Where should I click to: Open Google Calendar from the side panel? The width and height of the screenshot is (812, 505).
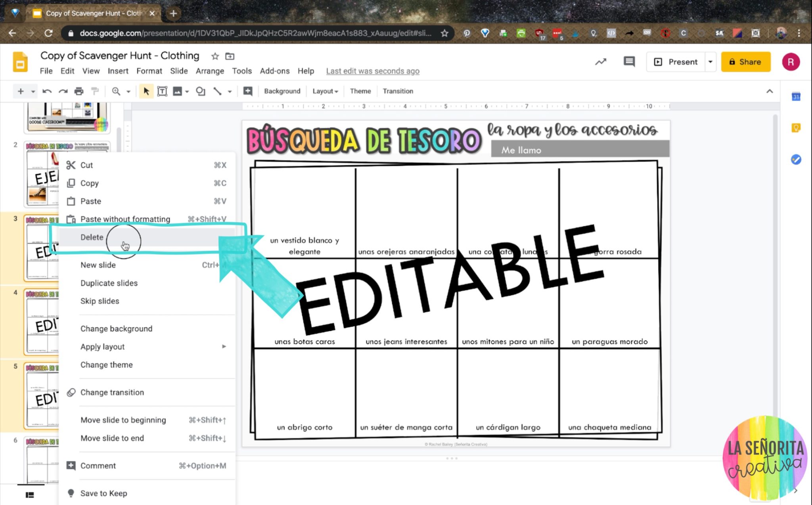(x=797, y=96)
